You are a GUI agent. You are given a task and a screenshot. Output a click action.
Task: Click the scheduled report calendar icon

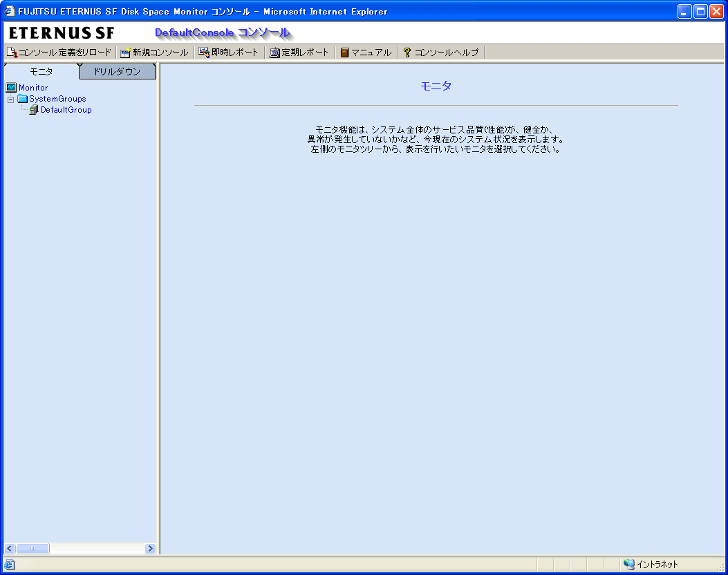click(274, 53)
